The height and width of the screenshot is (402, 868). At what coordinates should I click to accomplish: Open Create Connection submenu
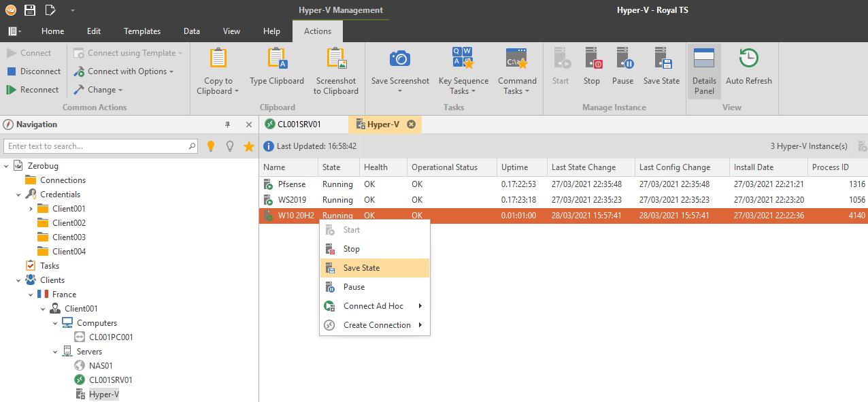375,325
